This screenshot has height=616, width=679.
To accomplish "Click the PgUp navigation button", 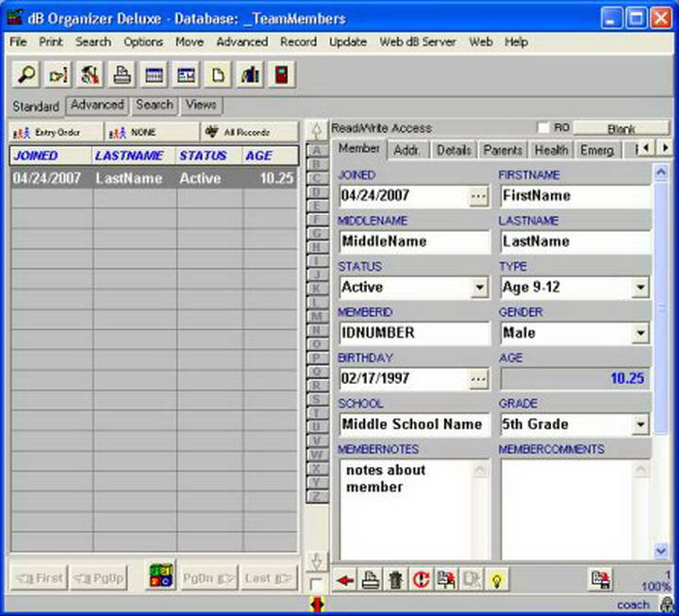I will point(99,578).
